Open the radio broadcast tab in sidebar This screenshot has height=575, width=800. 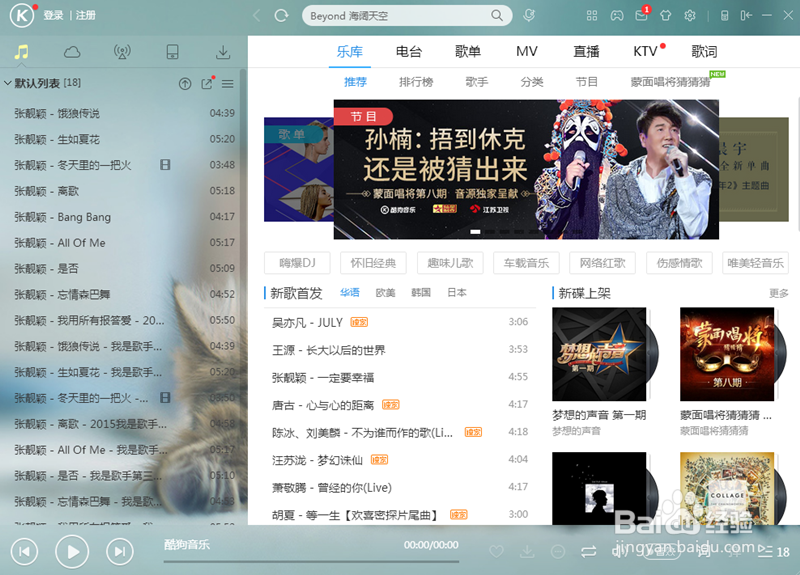(x=122, y=52)
